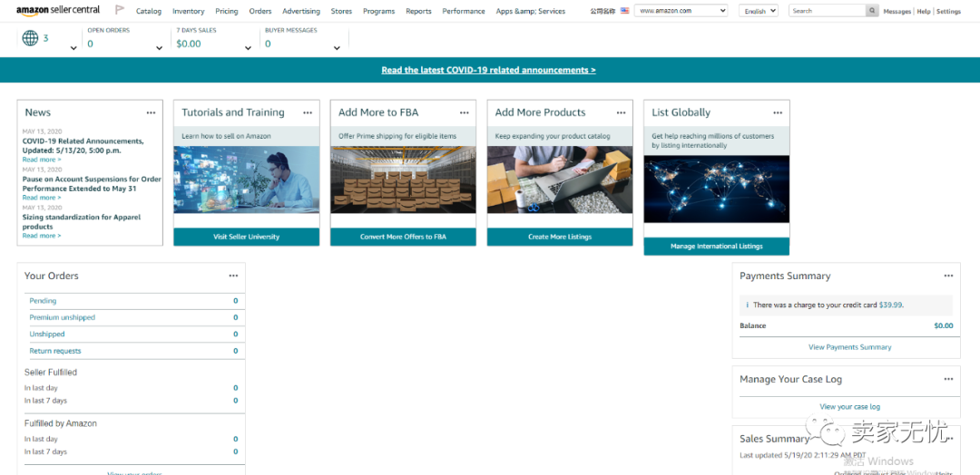Open Tutorials and Training three-dot menu

click(308, 112)
